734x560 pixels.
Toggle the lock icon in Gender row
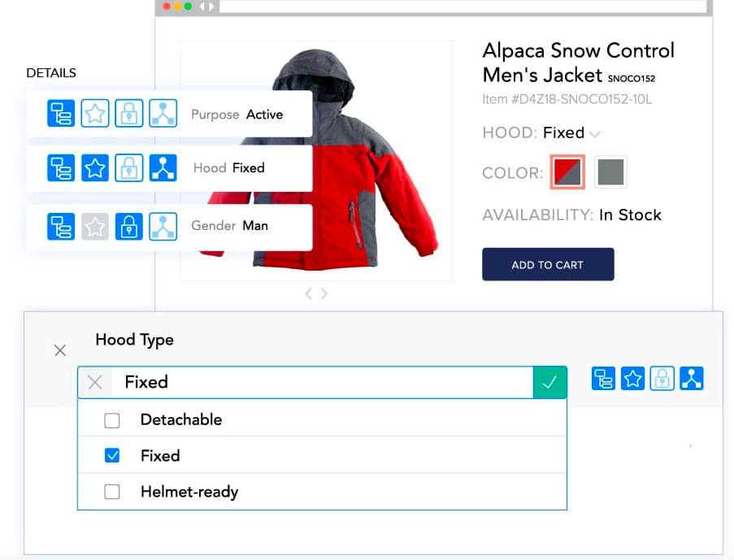(129, 227)
